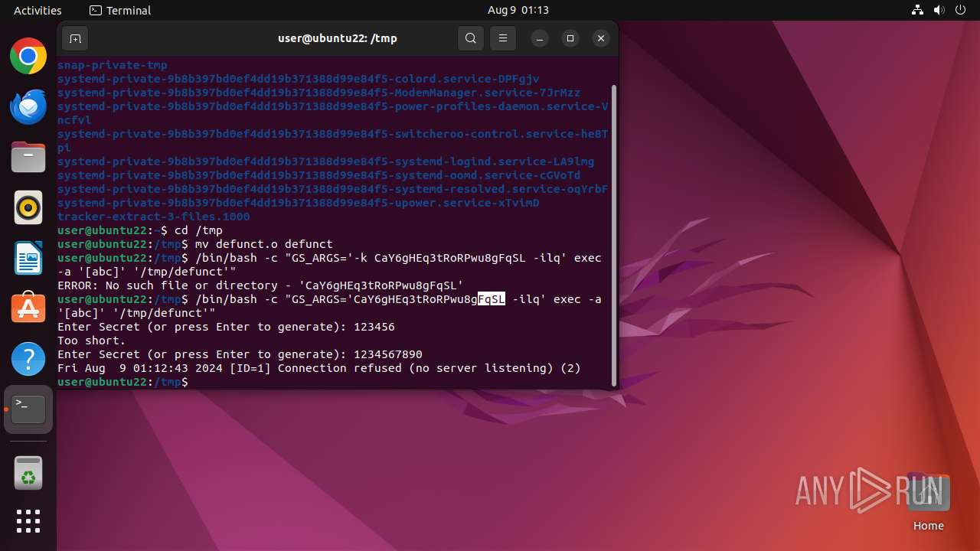Open the clock and calendar panel
The width and height of the screenshot is (980, 551).
pyautogui.click(x=518, y=10)
